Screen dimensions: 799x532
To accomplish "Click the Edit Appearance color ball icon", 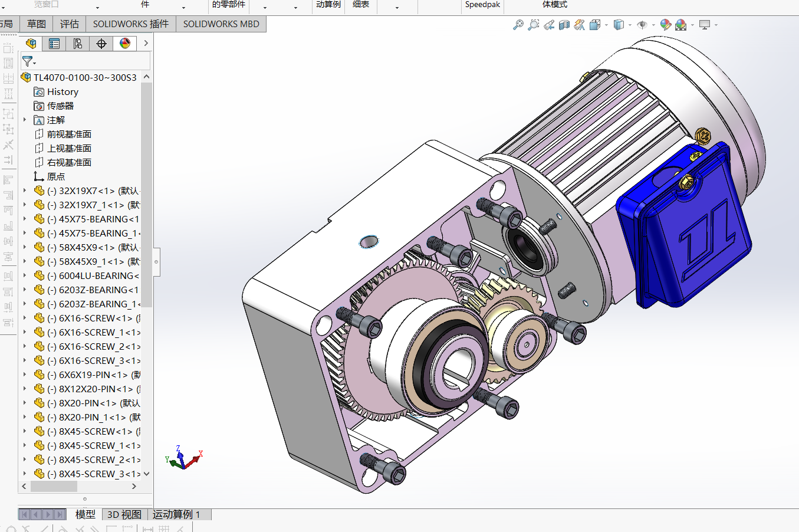I will point(666,25).
